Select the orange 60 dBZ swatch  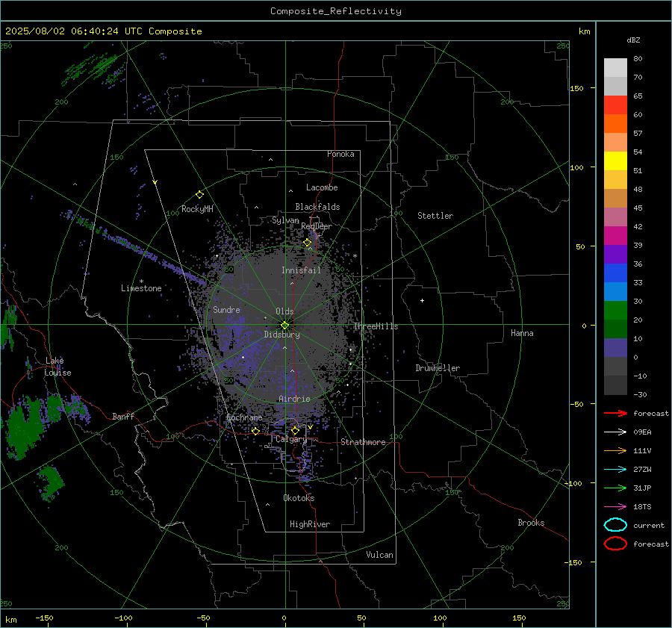615,124
